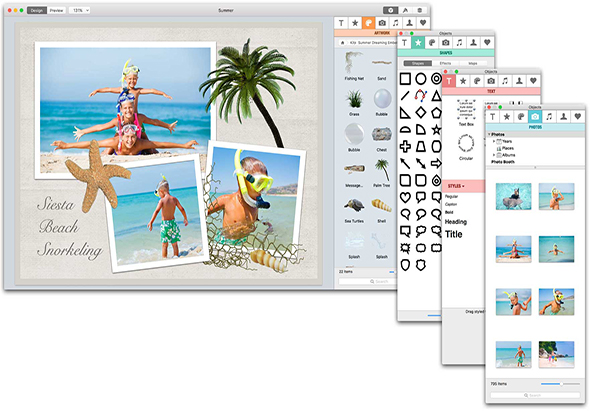The image size is (590, 411).
Task: Select the trapezoid shape
Action: (421, 146)
